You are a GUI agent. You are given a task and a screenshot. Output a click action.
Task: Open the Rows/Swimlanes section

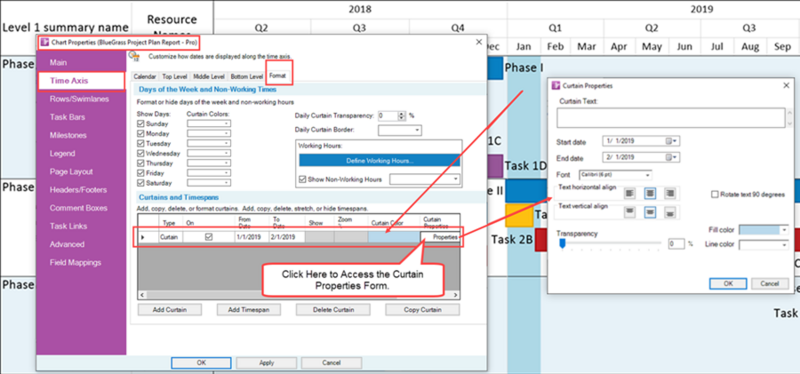pyautogui.click(x=79, y=99)
